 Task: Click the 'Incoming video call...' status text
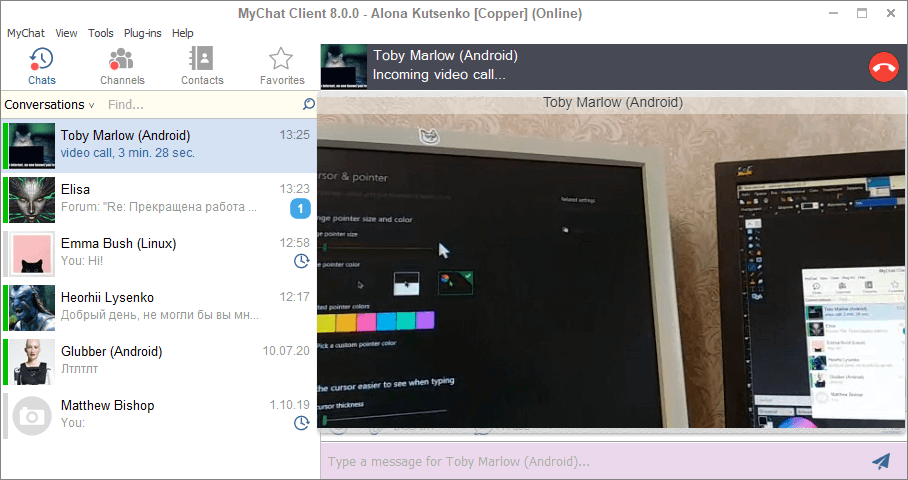tap(439, 75)
